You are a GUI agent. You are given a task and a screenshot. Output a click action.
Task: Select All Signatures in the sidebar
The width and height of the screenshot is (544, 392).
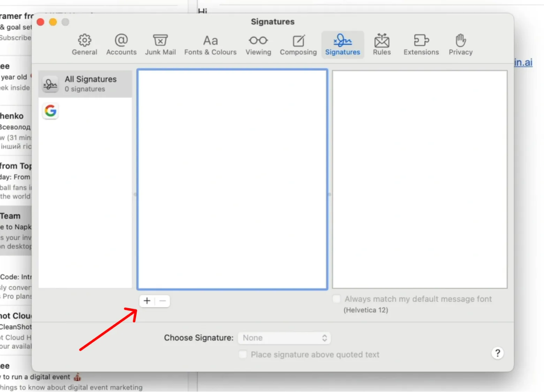pyautogui.click(x=85, y=84)
